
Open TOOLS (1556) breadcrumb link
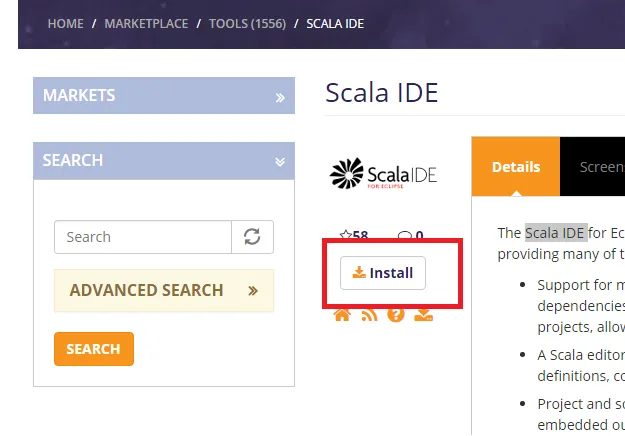pyautogui.click(x=248, y=24)
